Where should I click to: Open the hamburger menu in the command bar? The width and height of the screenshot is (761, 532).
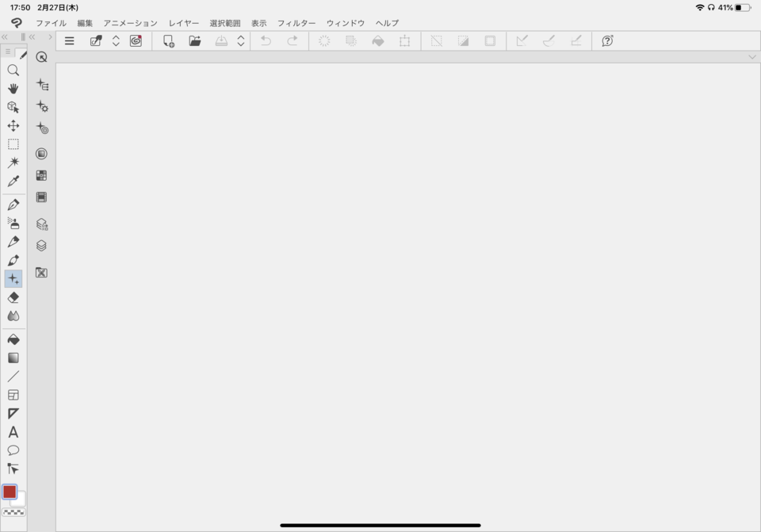coord(70,41)
